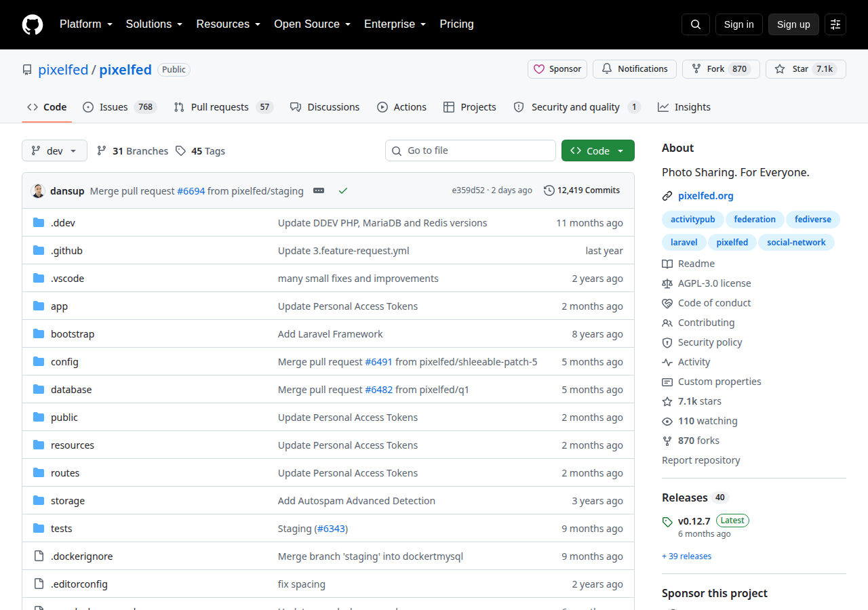The height and width of the screenshot is (610, 868).
Task: Expand commit message ellipsis button
Action: tap(319, 190)
